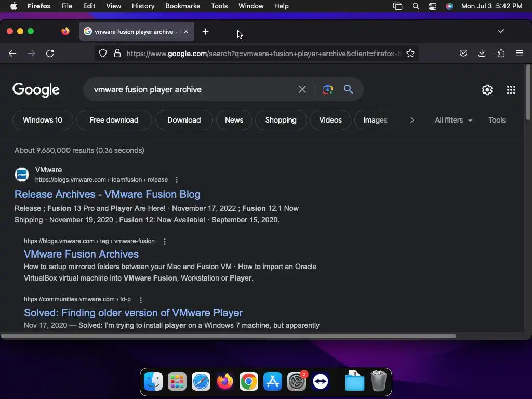The width and height of the screenshot is (532, 399).
Task: Submit search with the magnifier icon
Action: coord(348,89)
